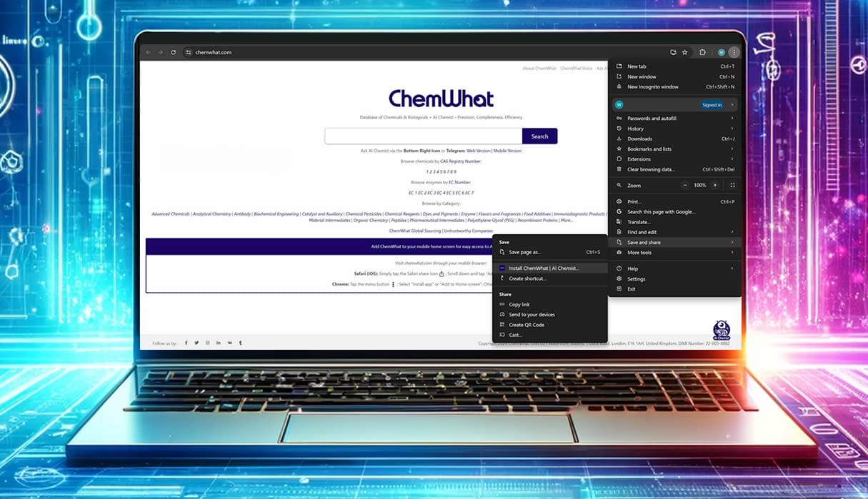The width and height of the screenshot is (868, 499).
Task: Open Downloads from the menu
Action: pyautogui.click(x=674, y=139)
